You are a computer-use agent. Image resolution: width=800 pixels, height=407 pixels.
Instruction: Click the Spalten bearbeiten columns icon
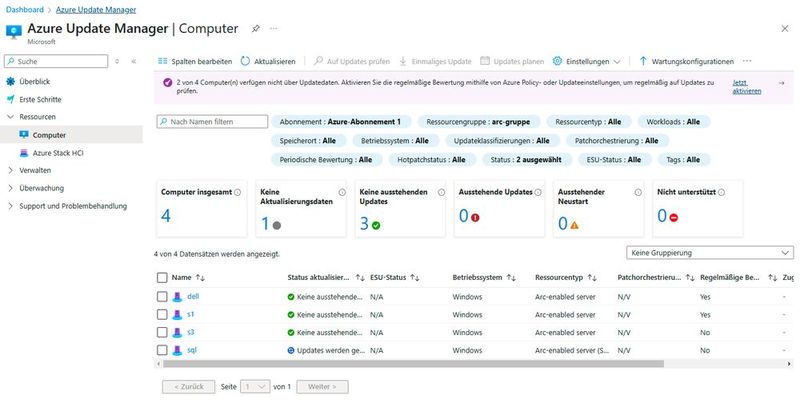point(163,61)
